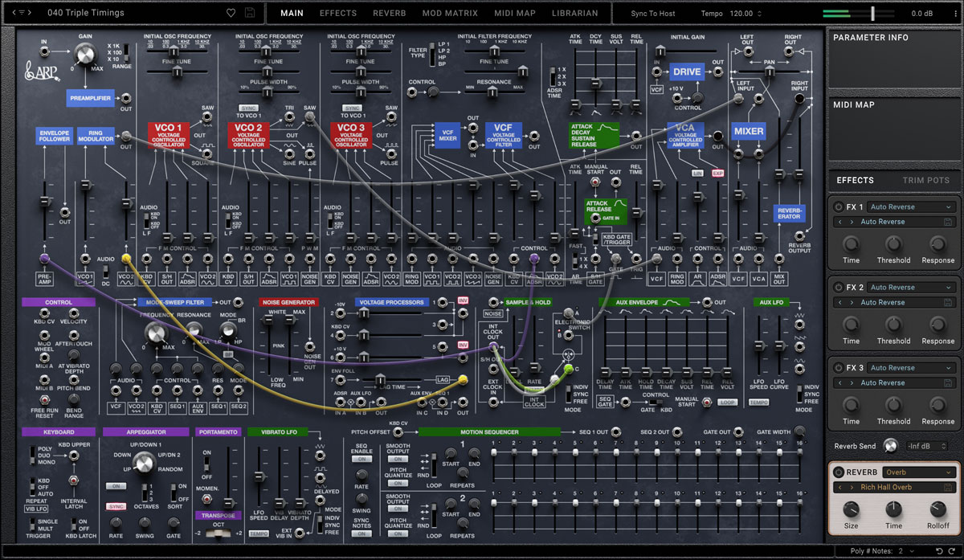
Task: Click the Interval Latch red button
Action: [74, 480]
